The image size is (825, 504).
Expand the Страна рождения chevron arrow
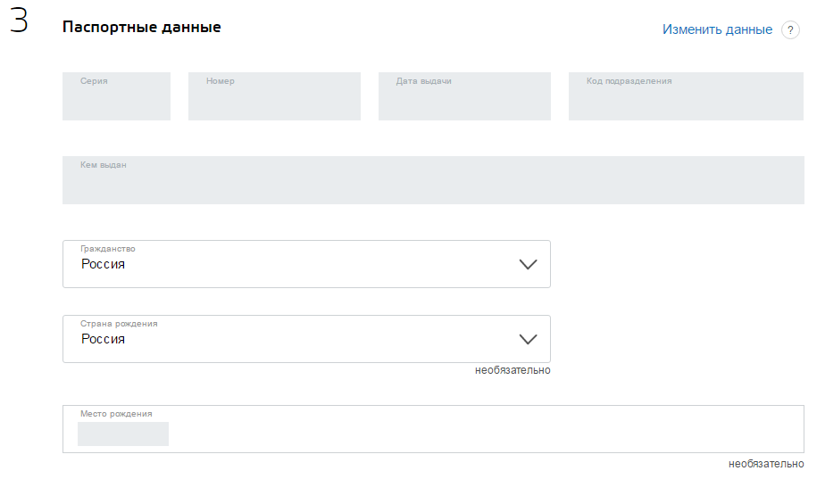click(x=528, y=340)
